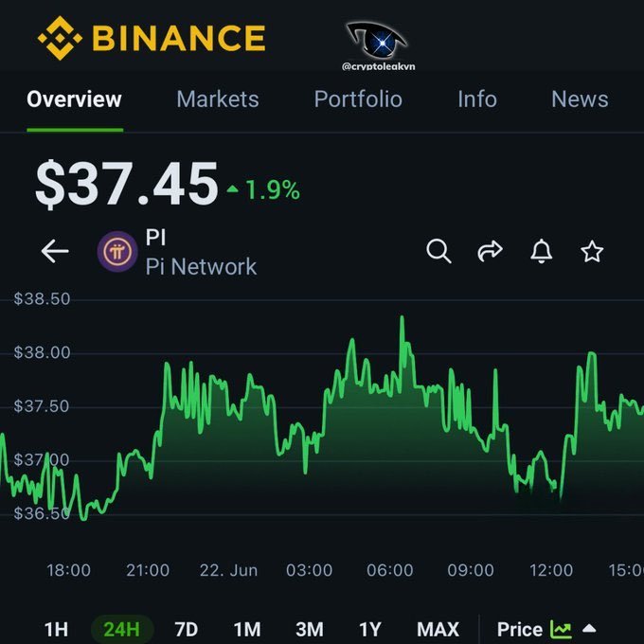Open the Markets tab
This screenshot has width=644, height=644.
tap(218, 99)
